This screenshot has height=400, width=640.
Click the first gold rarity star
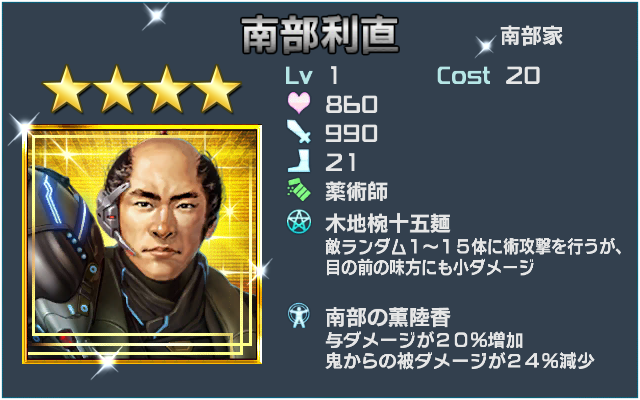click(66, 89)
